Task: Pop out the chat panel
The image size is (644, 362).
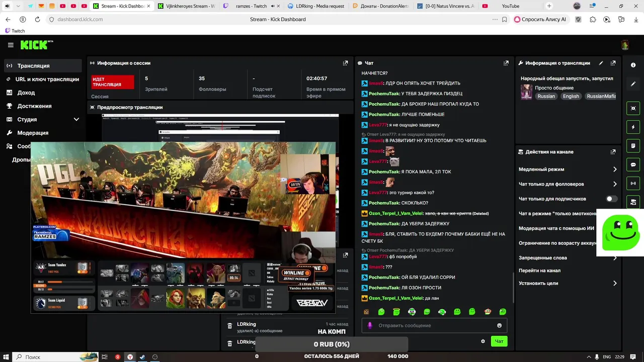Action: click(506, 63)
